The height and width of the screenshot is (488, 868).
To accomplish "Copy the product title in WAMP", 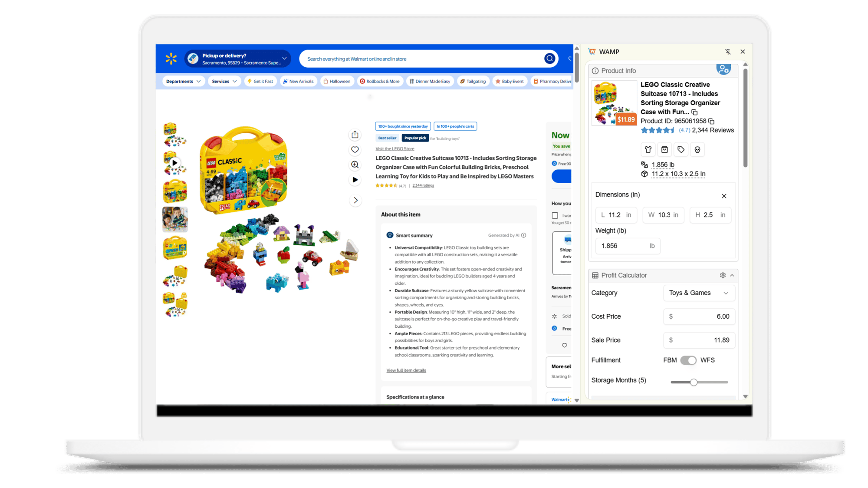I will pos(694,112).
